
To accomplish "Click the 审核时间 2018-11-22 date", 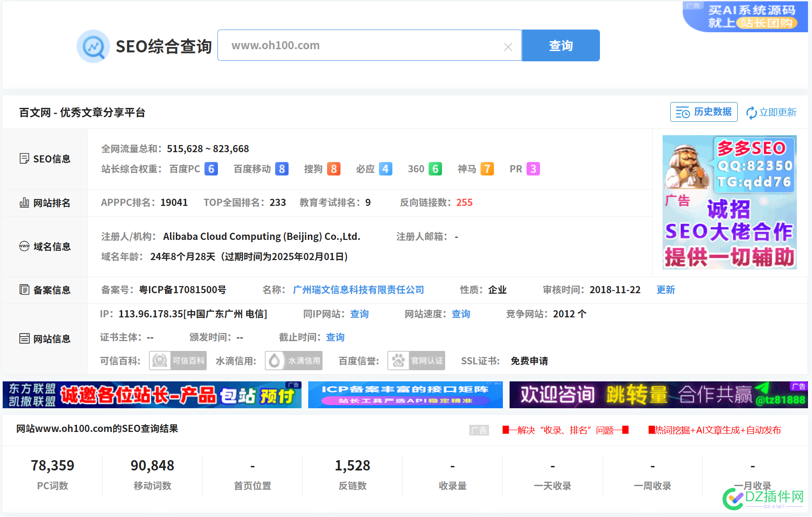I will [615, 290].
